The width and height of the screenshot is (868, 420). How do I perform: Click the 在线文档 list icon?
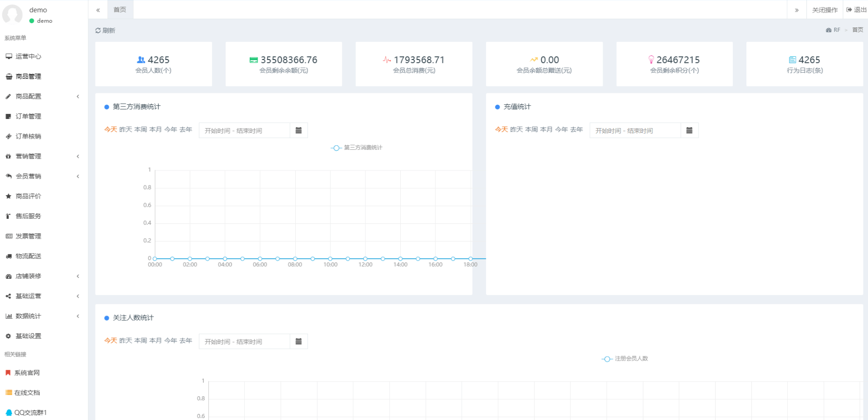tap(9, 392)
